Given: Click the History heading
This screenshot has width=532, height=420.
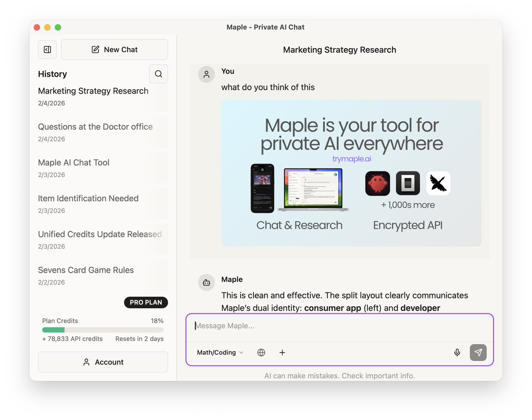Looking at the screenshot, I should pyautogui.click(x=52, y=74).
